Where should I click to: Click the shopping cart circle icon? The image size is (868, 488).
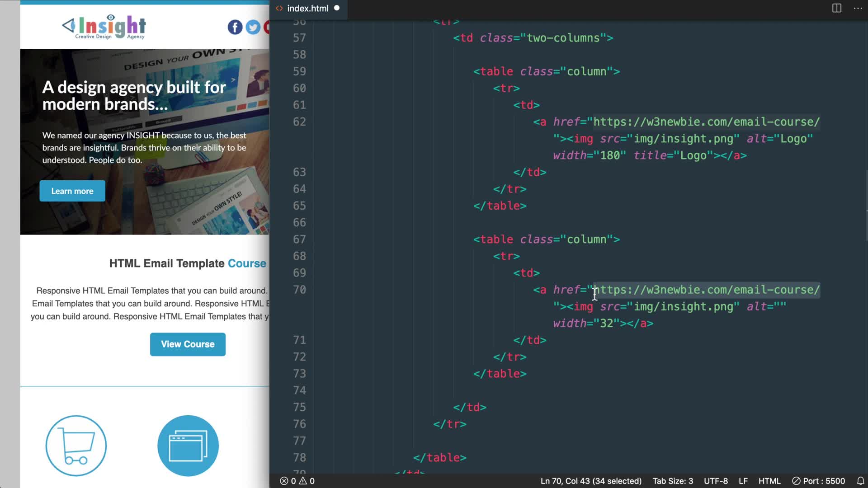coord(76,446)
